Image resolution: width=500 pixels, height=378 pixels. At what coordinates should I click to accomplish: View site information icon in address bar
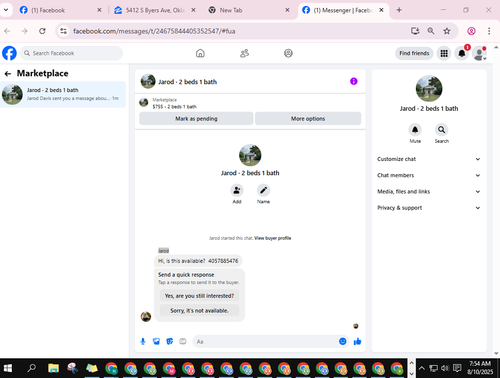[x=63, y=31]
